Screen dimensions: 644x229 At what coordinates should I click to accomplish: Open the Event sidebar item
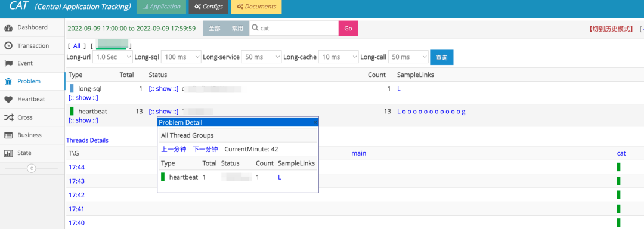pos(32,63)
